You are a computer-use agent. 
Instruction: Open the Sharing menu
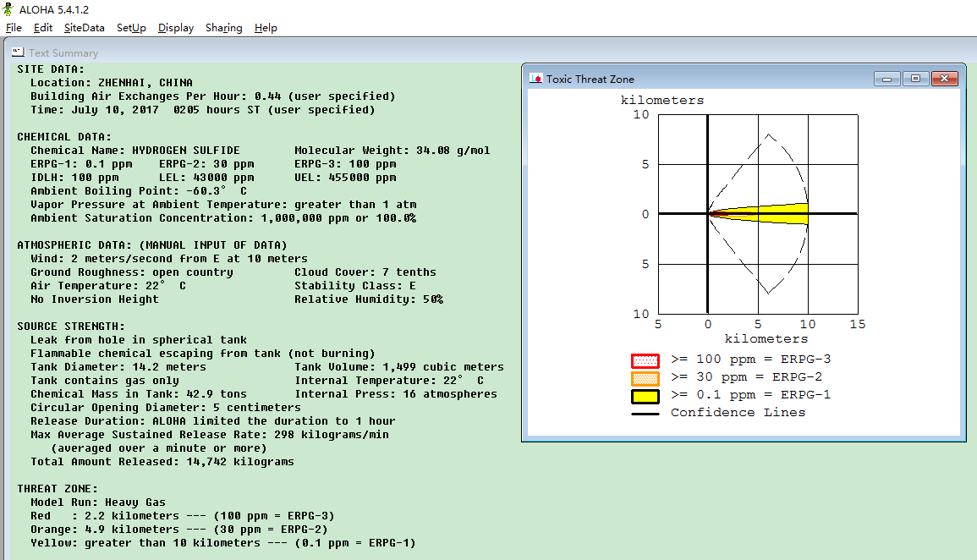click(x=223, y=28)
